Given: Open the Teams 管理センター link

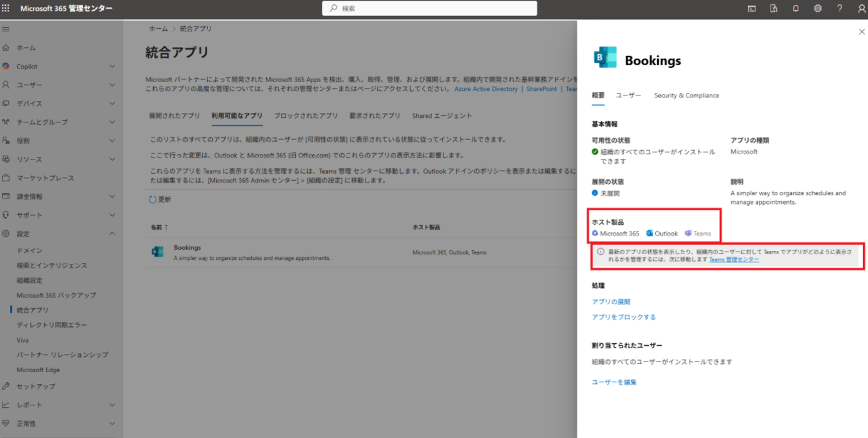Looking at the screenshot, I should point(734,259).
